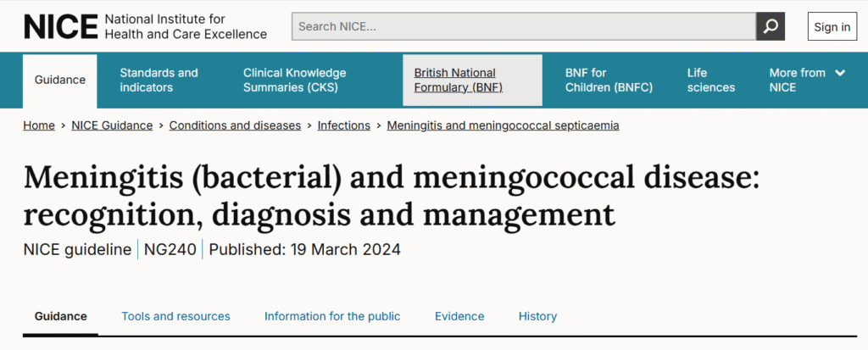Open Meningitis and meningococcal septicaemia breadcrumb
The width and height of the screenshot is (868, 350).
pos(503,125)
